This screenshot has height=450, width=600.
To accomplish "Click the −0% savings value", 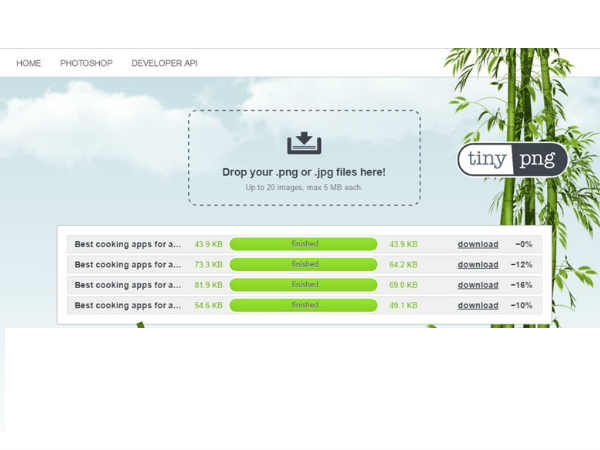I will 523,244.
